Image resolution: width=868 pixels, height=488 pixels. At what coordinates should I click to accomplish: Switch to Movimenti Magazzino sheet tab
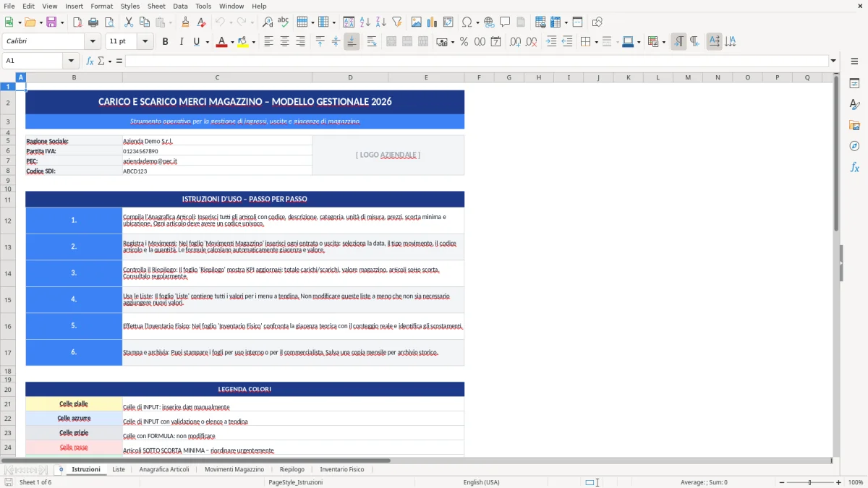234,469
